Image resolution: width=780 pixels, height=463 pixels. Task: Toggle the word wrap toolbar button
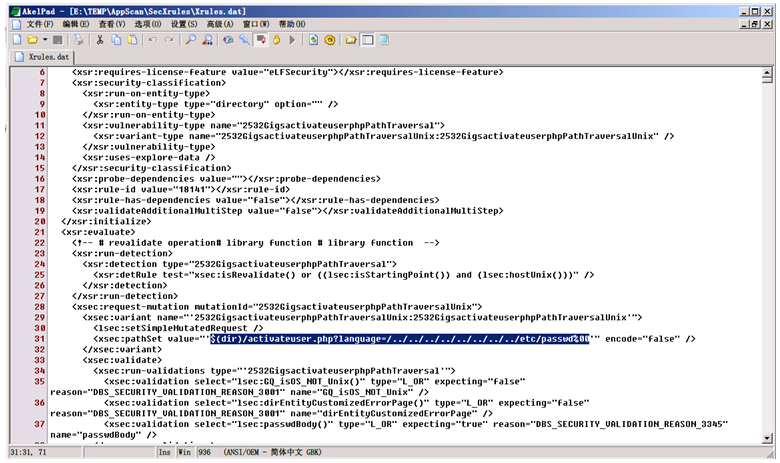point(261,40)
